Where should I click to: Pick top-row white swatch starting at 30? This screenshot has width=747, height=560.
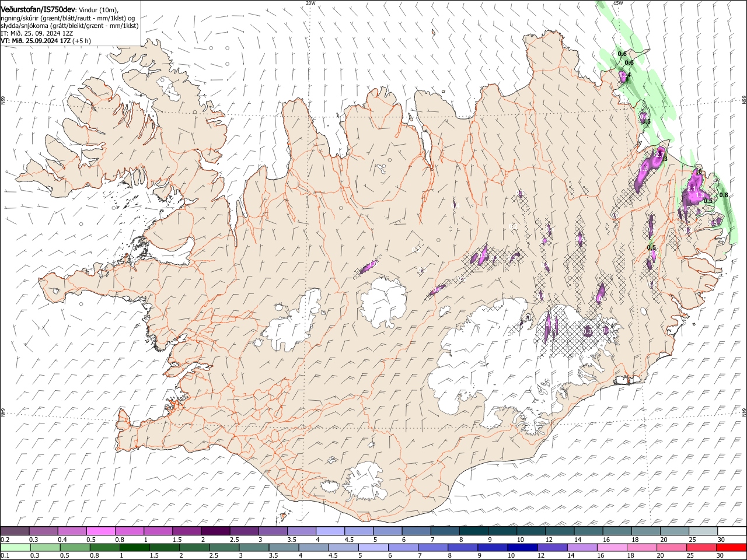click(732, 531)
